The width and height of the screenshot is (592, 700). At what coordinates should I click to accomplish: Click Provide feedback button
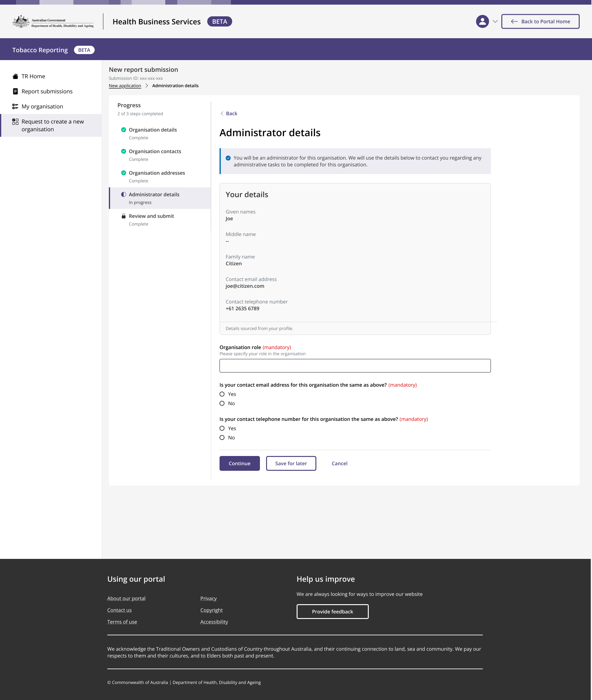332,612
